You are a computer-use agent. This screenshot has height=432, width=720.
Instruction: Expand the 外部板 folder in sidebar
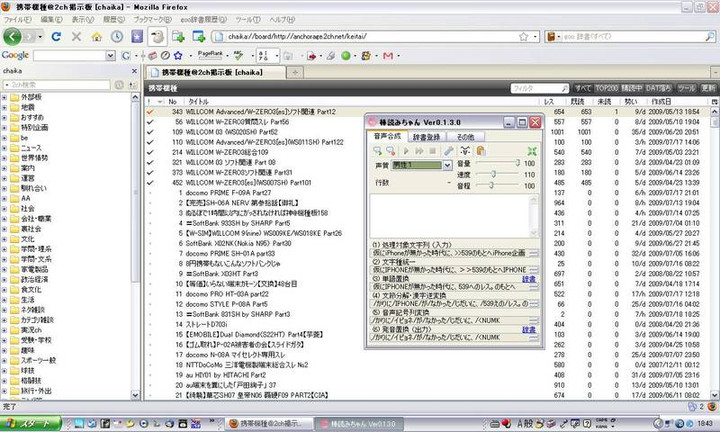(x=8, y=97)
